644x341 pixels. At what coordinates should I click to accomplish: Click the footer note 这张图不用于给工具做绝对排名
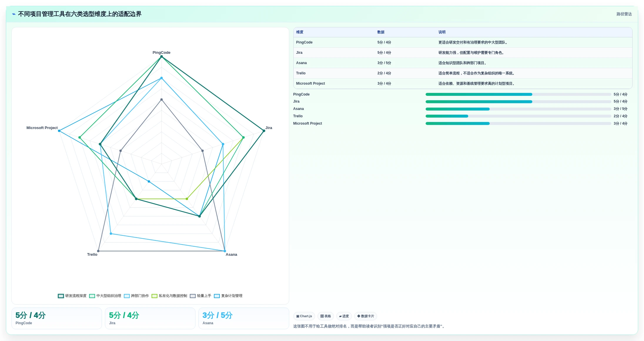369,326
